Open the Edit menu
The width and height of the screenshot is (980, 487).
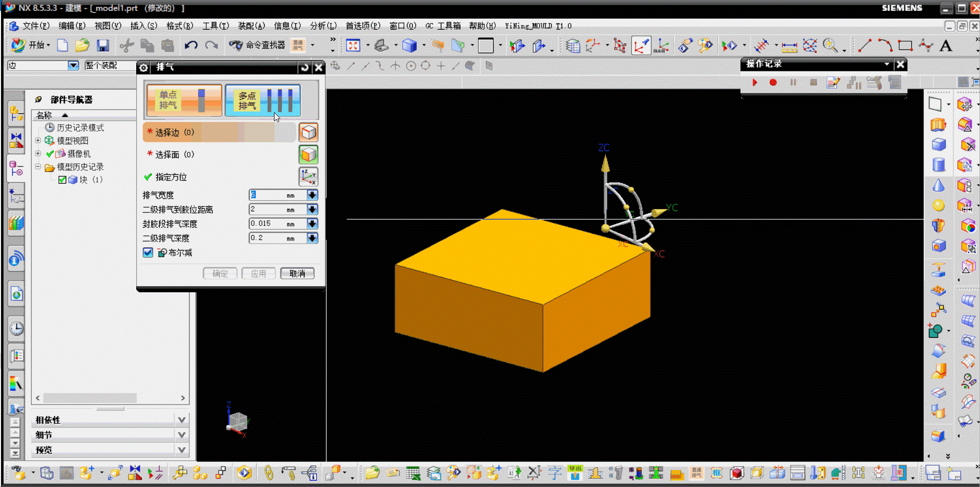[71, 26]
